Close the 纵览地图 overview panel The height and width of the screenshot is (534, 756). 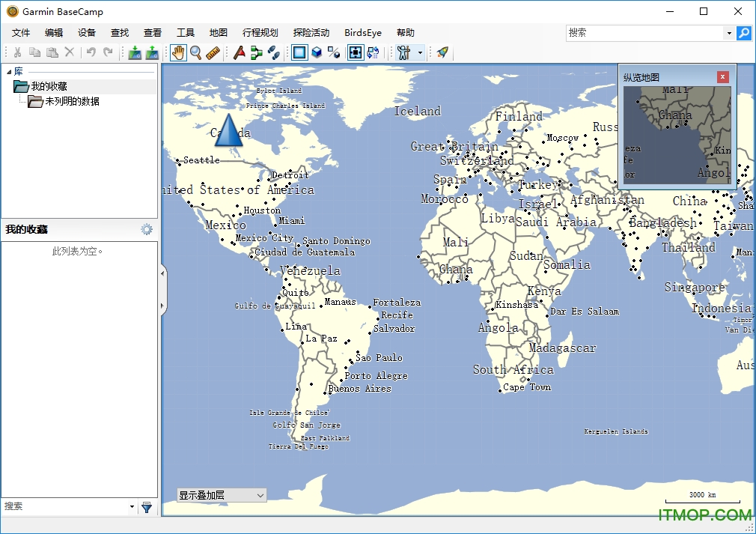click(722, 76)
